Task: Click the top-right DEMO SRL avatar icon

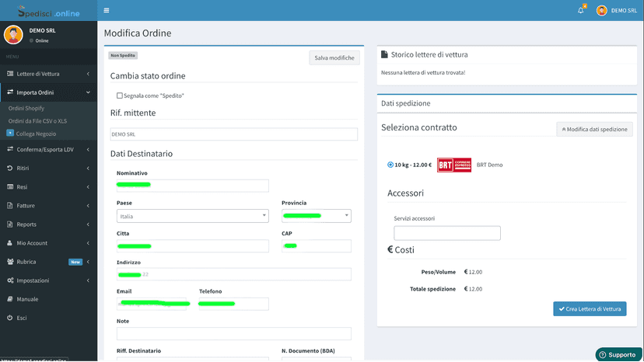Action: click(x=602, y=11)
